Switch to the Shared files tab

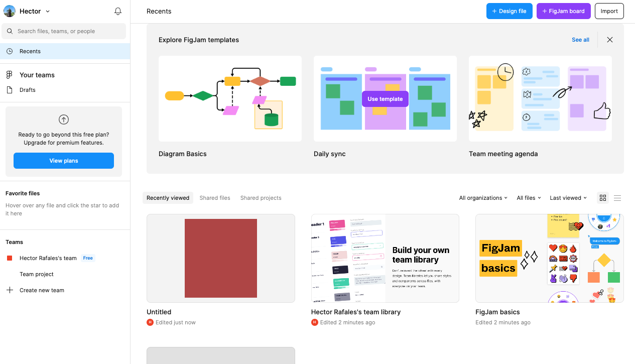215,198
